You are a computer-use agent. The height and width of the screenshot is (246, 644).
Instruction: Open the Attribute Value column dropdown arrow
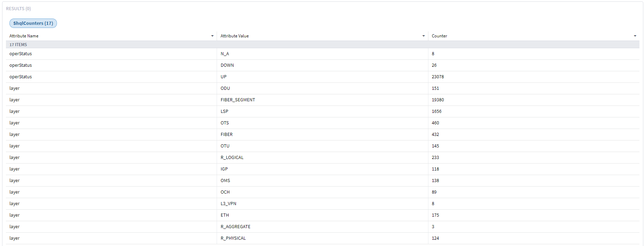click(424, 36)
